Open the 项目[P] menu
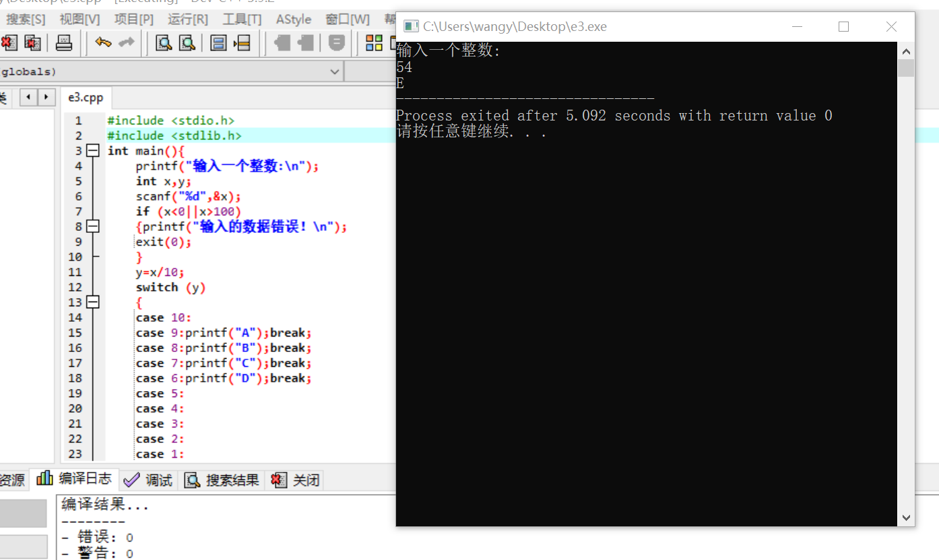The height and width of the screenshot is (560, 939). [134, 20]
